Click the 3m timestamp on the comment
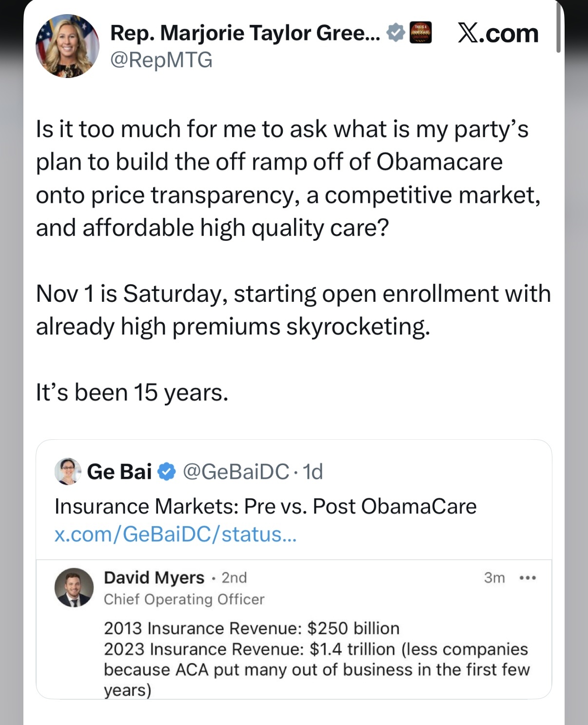 [494, 578]
